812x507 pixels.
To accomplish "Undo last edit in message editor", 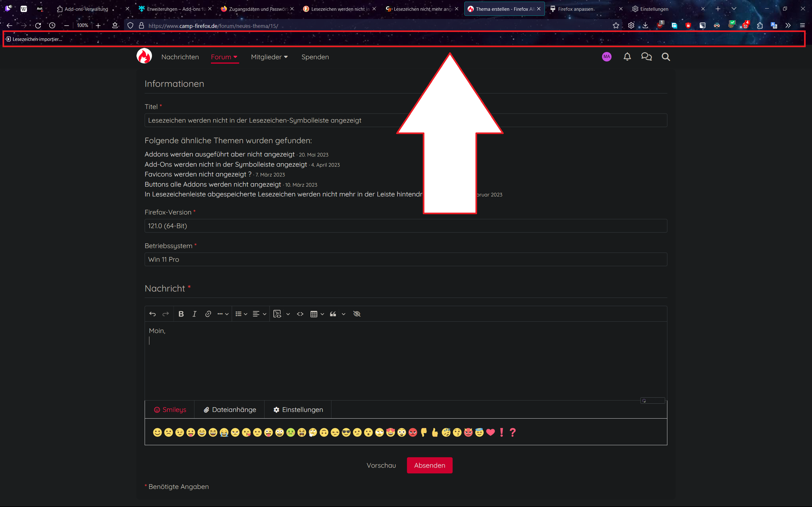I will [152, 314].
